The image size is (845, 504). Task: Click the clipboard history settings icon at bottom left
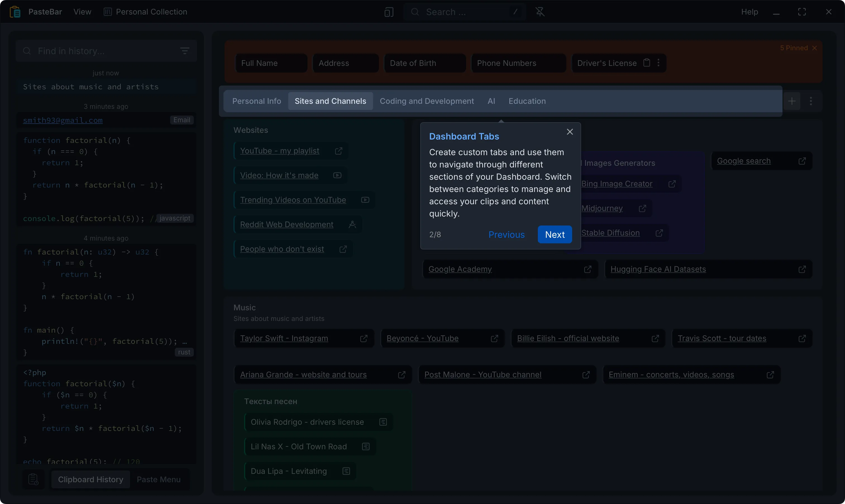pos(33,479)
